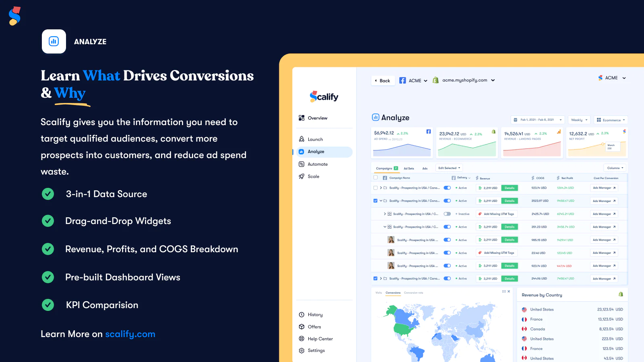Click the Scalify icon on Net Profit card
The width and height of the screenshot is (644, 362).
[x=624, y=132]
